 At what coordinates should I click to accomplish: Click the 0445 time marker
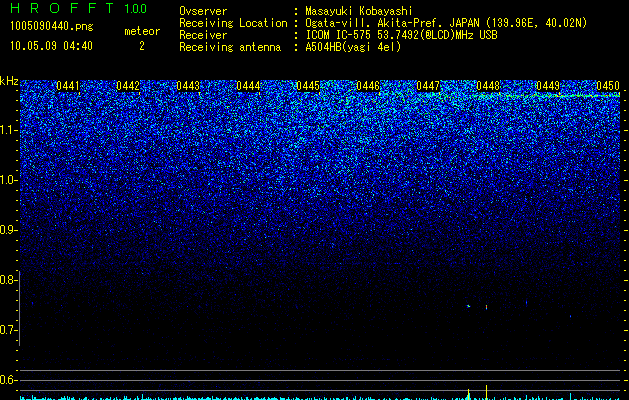308,86
